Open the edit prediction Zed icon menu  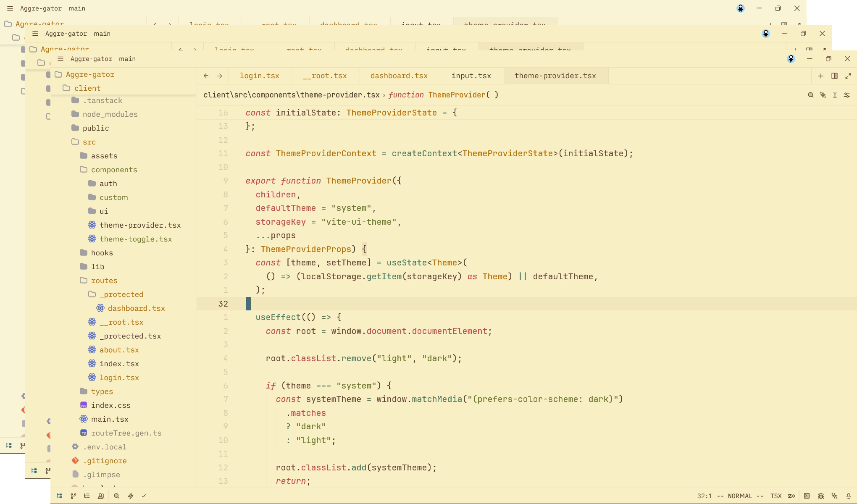click(x=791, y=496)
